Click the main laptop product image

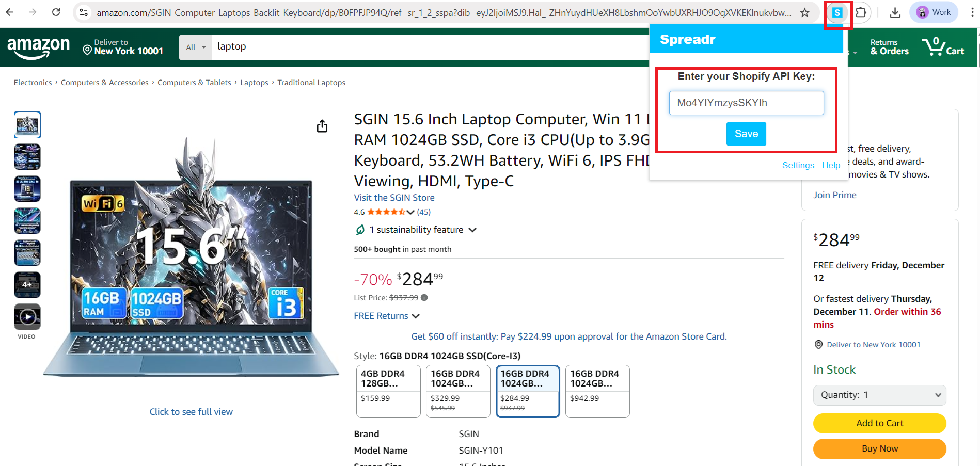(x=191, y=256)
